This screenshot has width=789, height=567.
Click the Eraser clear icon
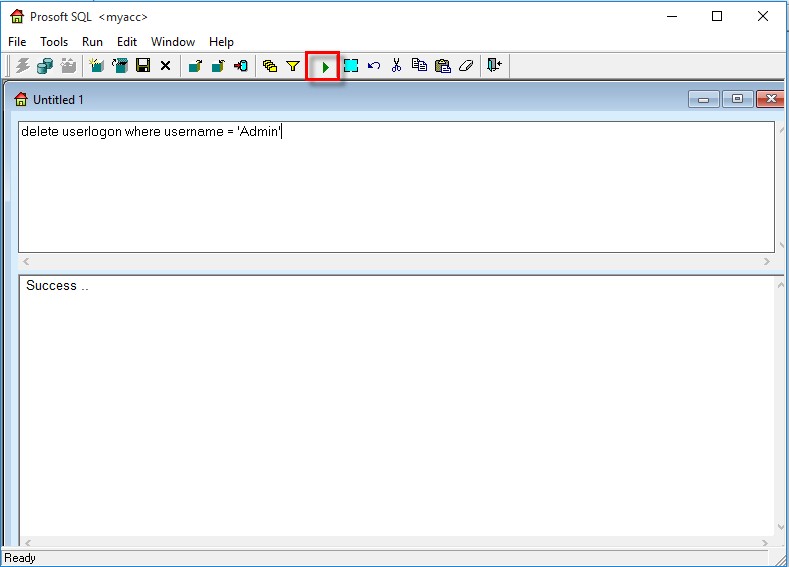pyautogui.click(x=465, y=66)
